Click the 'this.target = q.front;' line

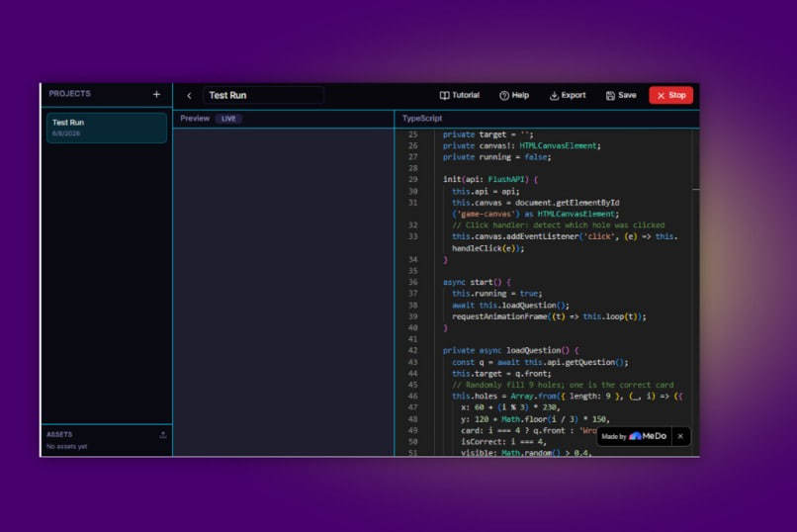[501, 374]
